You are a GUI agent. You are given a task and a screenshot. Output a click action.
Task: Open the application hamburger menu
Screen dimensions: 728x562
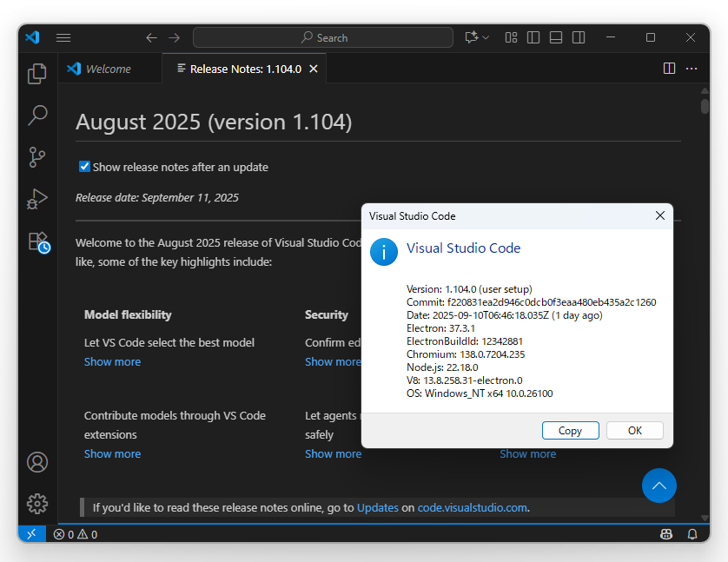[x=63, y=37]
